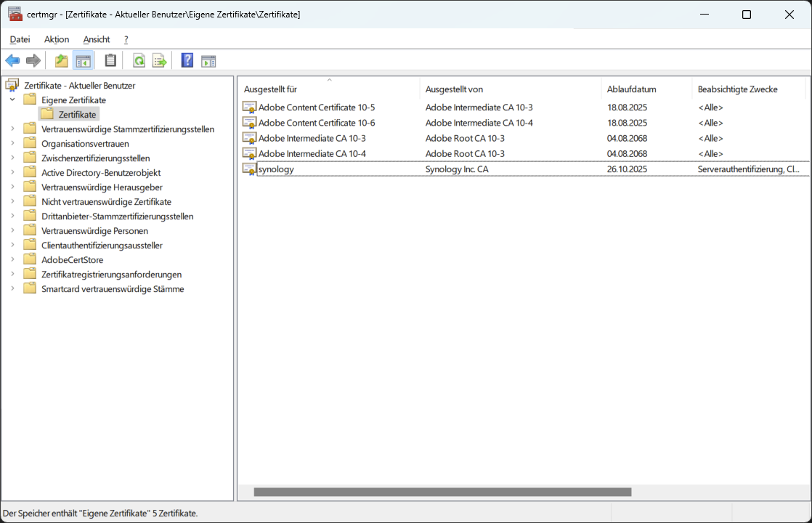Refresh the view with the green refresh icon

point(139,60)
